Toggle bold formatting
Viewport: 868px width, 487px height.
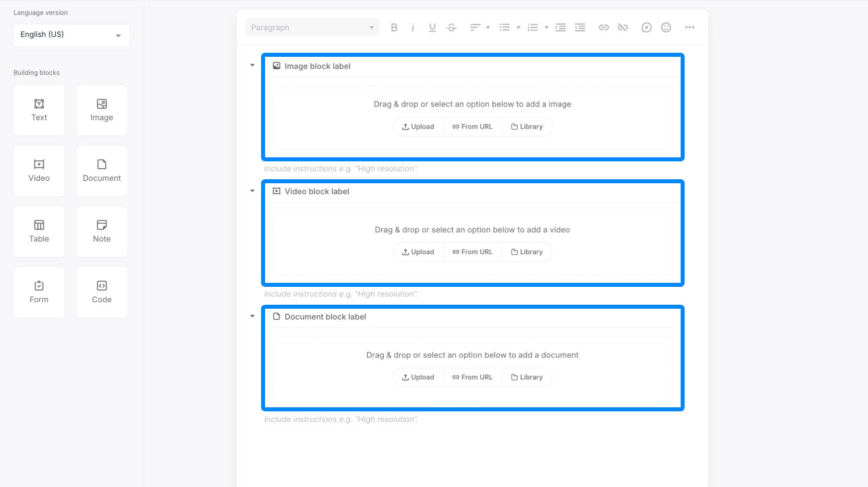coord(394,27)
